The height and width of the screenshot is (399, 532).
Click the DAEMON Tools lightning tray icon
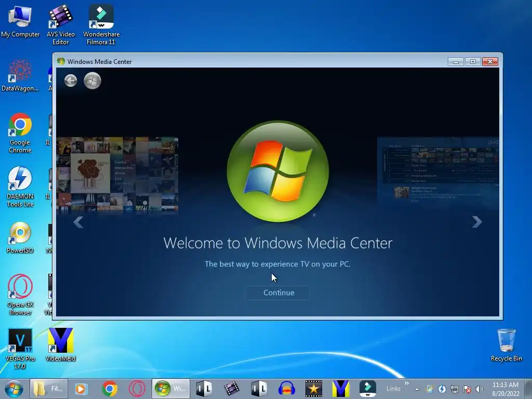point(442,389)
